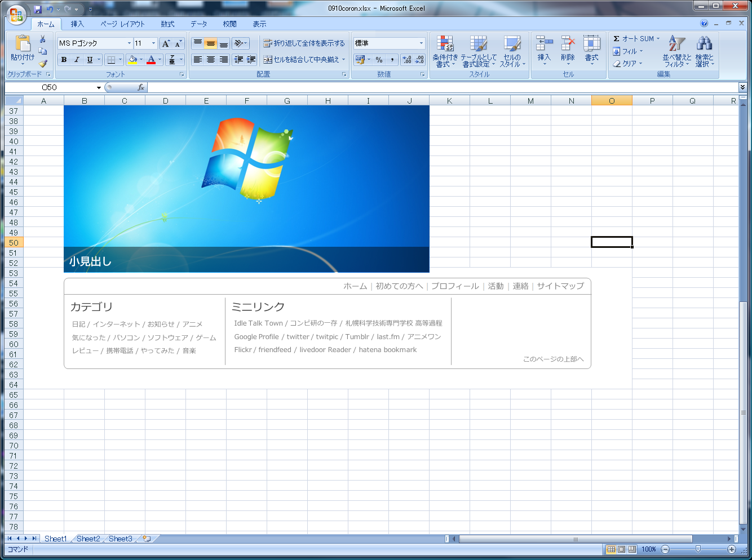Viewport: 752px width, 560px height.
Task: Increase the indent level
Action: pyautogui.click(x=251, y=59)
